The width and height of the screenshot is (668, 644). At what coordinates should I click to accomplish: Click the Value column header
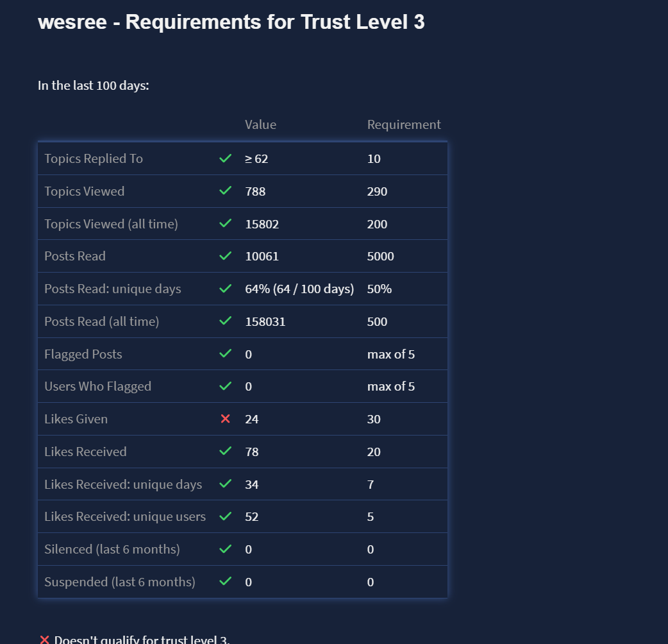point(260,124)
